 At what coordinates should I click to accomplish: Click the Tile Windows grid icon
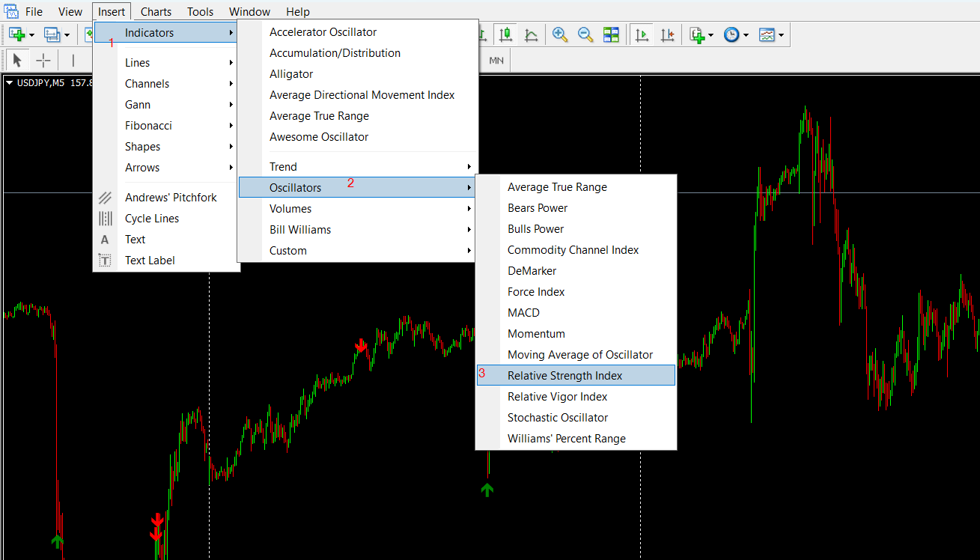point(612,34)
